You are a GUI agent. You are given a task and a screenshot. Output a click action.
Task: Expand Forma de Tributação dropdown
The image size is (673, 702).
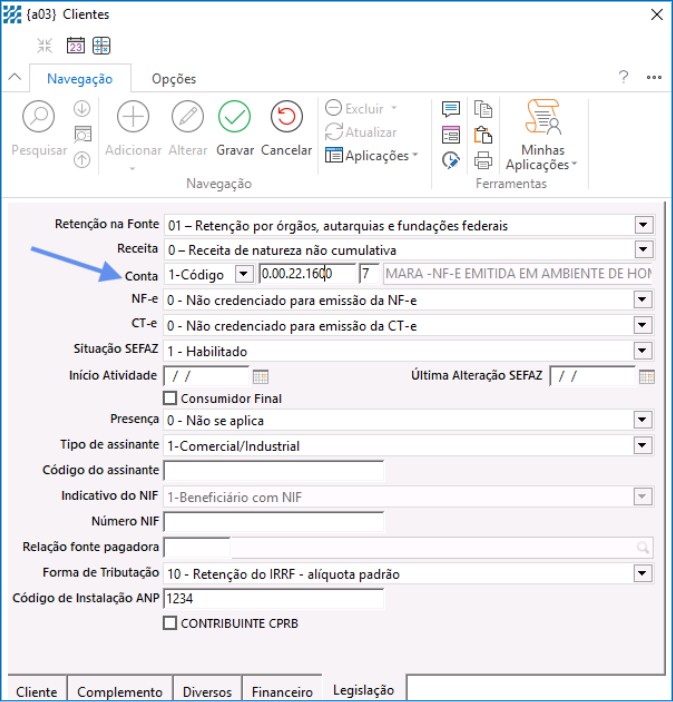pos(643,574)
